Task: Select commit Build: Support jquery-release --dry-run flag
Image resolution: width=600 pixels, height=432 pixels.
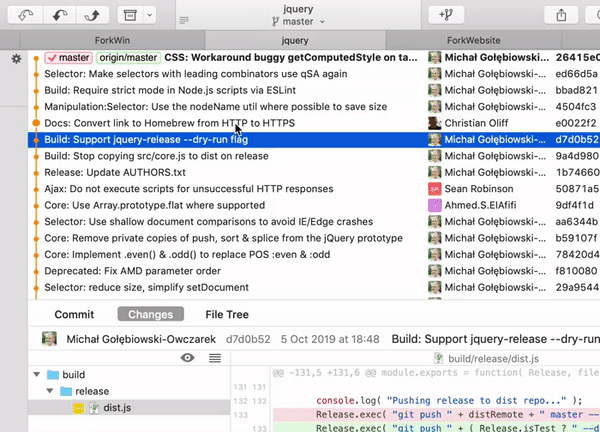Action: [x=314, y=140]
